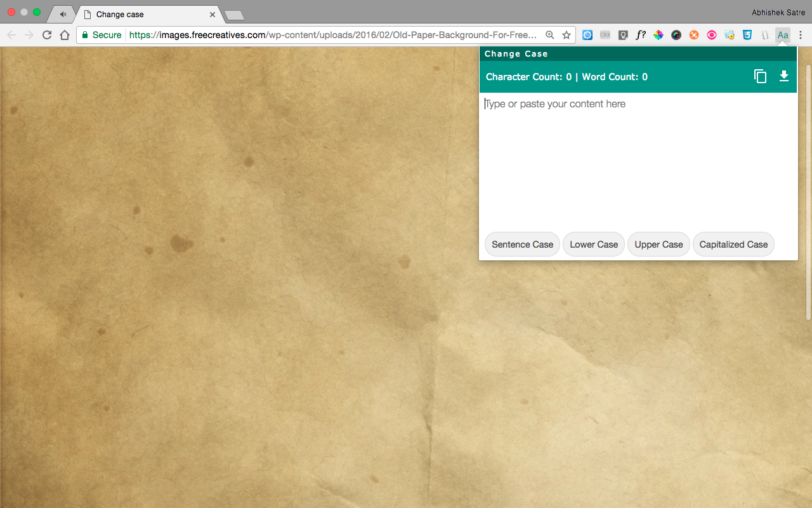Click the curly braces extension icon
Image resolution: width=812 pixels, height=508 pixels.
tap(765, 35)
